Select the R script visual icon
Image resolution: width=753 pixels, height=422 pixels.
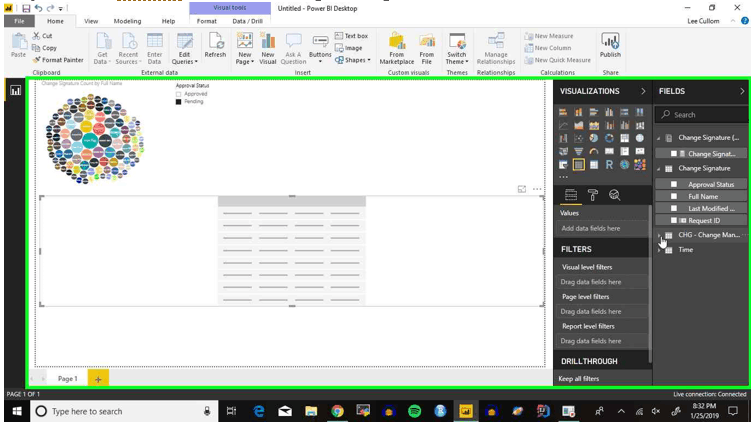[609, 165]
